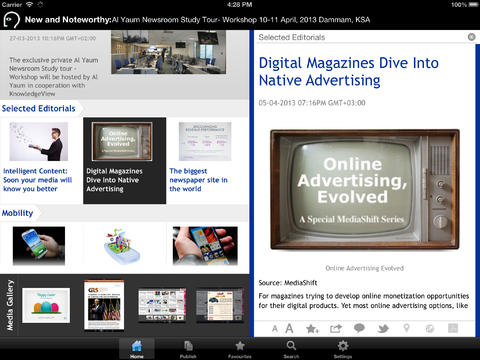Open Media Gallery page showing a car ad
This screenshot has height=360, width=480.
[x=220, y=305]
